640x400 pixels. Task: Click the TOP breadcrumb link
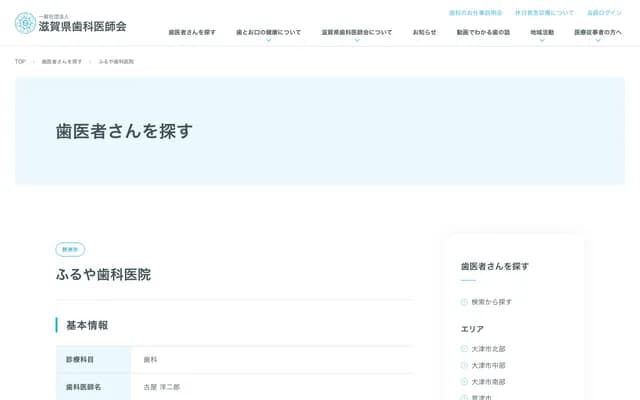click(20, 62)
